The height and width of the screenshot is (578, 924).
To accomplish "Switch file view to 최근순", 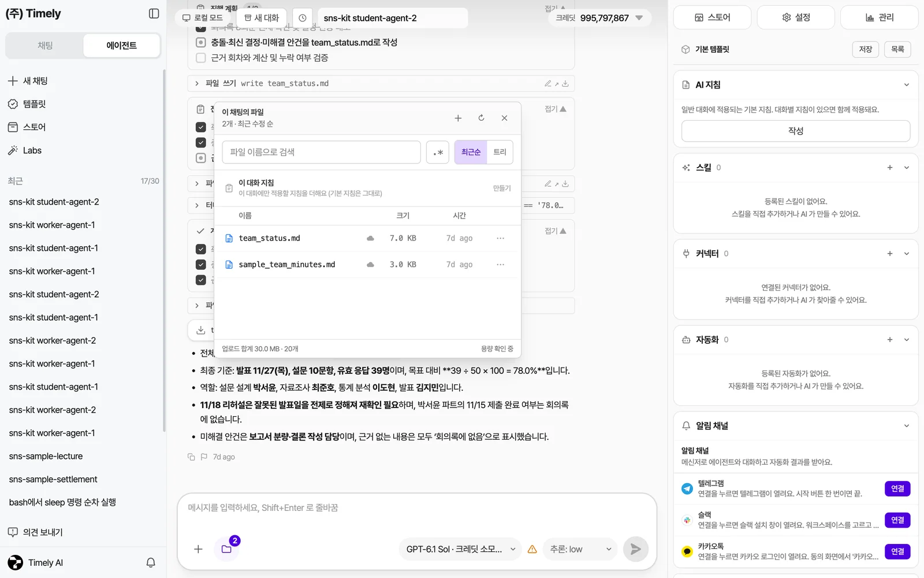I will (471, 153).
